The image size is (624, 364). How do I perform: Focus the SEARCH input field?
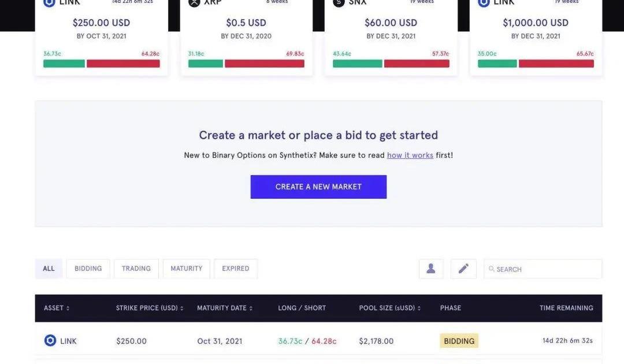point(546,269)
